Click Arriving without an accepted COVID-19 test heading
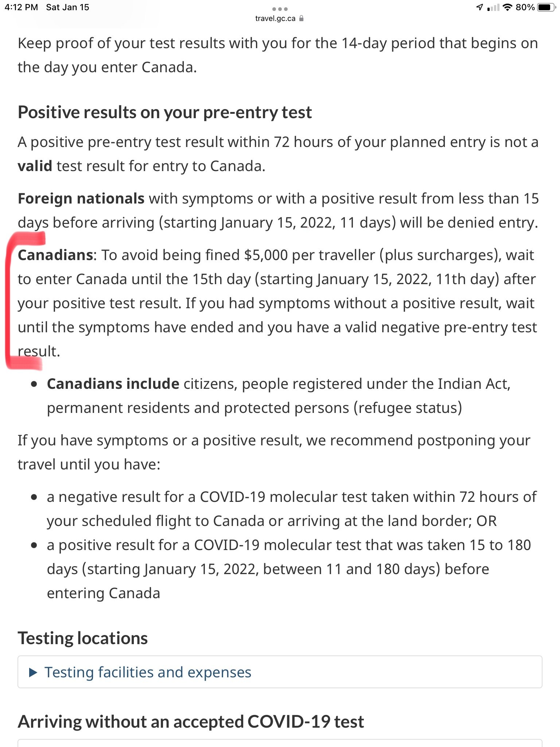 click(x=191, y=721)
